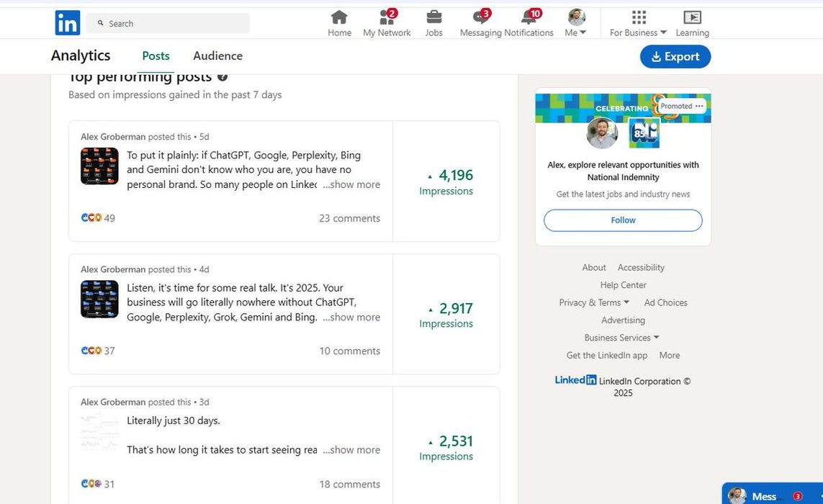Open three-dot menu on Promoted ad
The height and width of the screenshot is (504, 823).
click(699, 106)
